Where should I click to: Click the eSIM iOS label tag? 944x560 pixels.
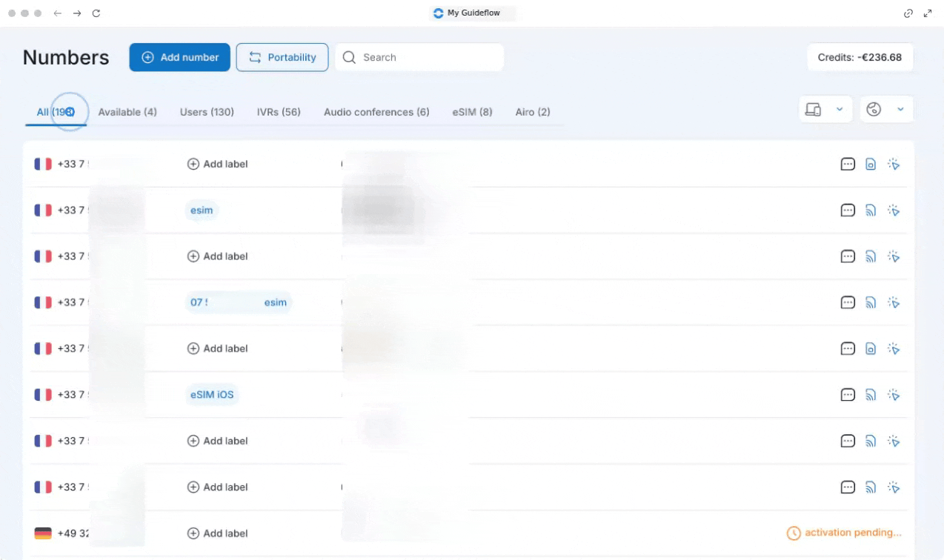(212, 395)
